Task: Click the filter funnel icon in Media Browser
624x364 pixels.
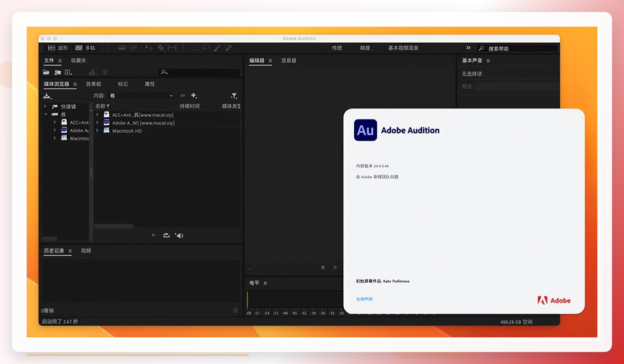Action: tap(234, 96)
